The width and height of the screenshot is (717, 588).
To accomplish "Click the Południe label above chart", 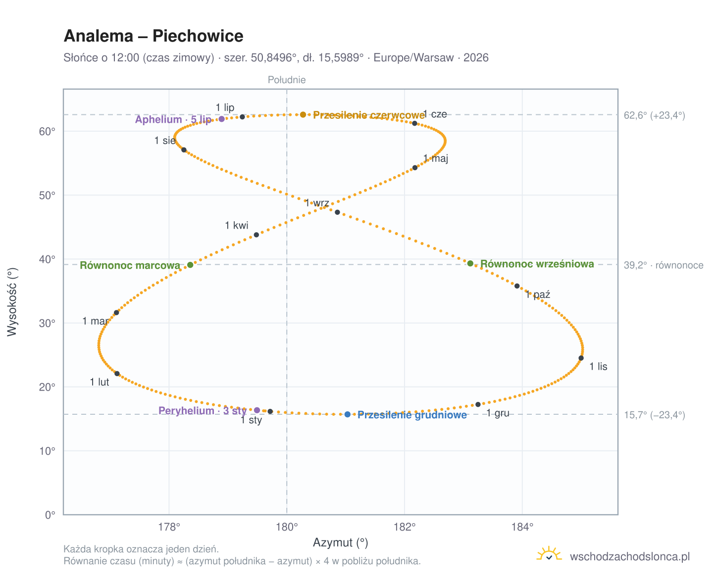I will pos(287,80).
